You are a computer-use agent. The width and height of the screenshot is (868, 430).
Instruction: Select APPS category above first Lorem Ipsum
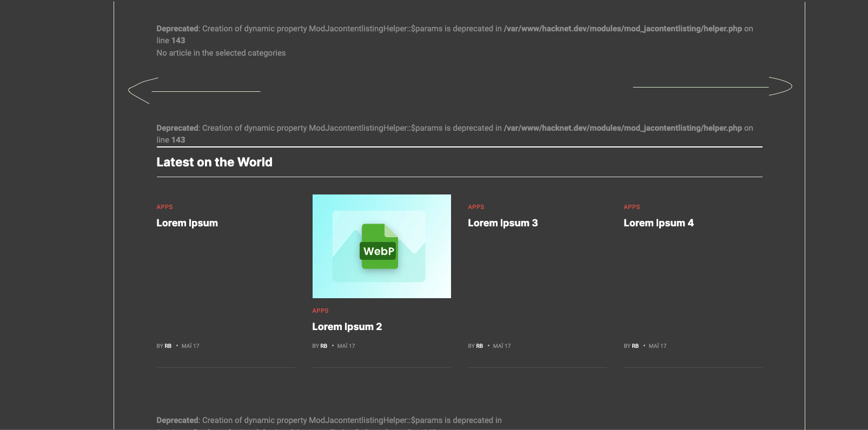(164, 207)
